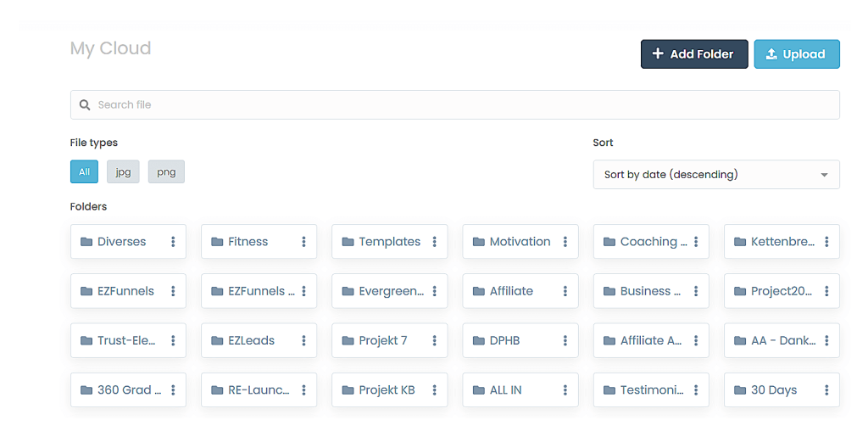Open the three-dot menu for Motivation folder
Viewport: 868px width, 437px height.
click(x=565, y=242)
